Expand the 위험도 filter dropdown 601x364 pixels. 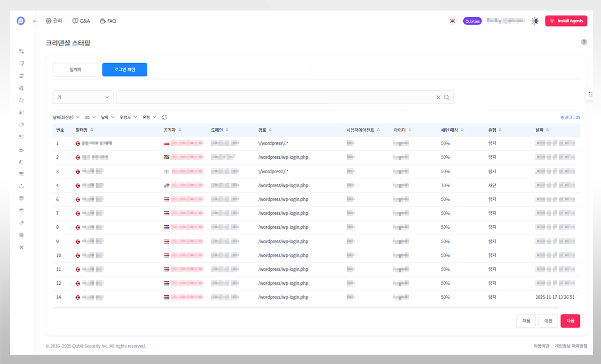coord(128,117)
